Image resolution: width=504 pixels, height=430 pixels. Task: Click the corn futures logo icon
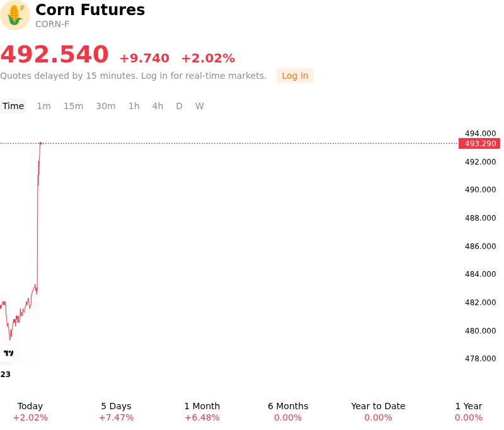pos(14,15)
